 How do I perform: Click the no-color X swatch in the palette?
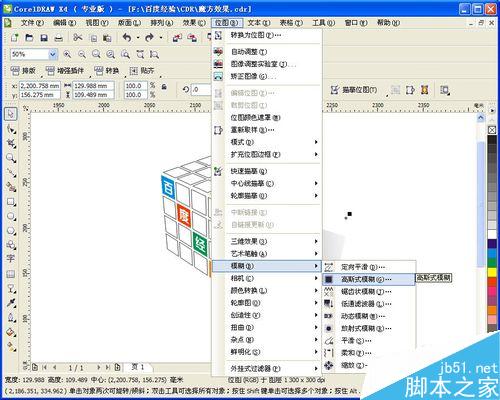click(492, 130)
